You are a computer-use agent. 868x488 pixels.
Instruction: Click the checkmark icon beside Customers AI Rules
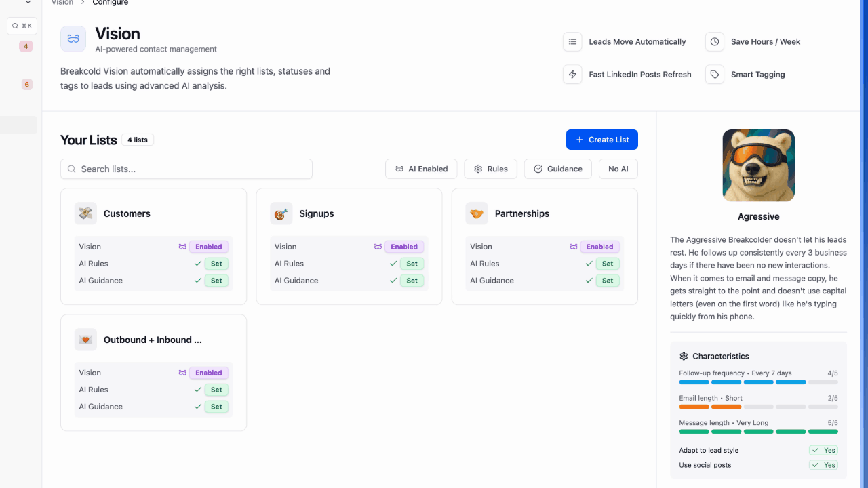tap(198, 264)
